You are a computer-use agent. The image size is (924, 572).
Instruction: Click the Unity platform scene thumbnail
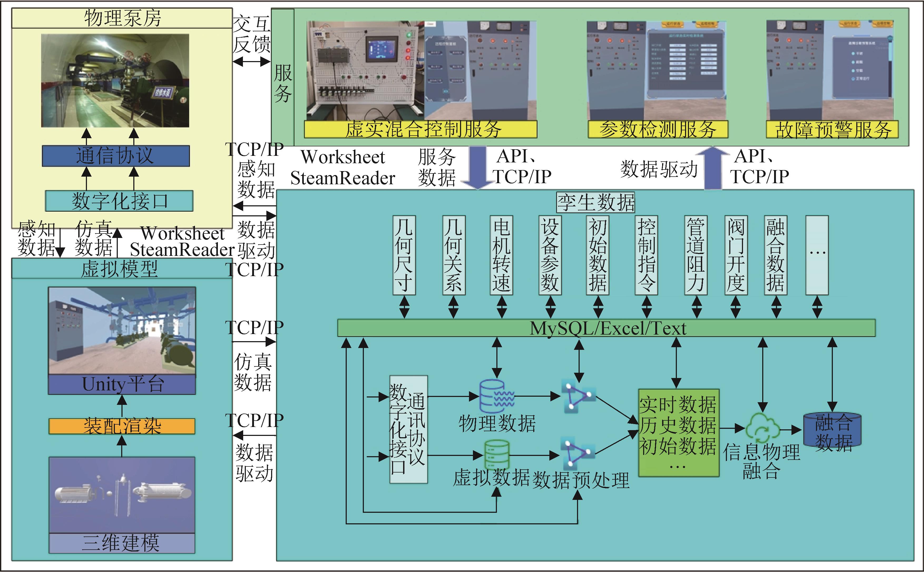[x=121, y=331]
